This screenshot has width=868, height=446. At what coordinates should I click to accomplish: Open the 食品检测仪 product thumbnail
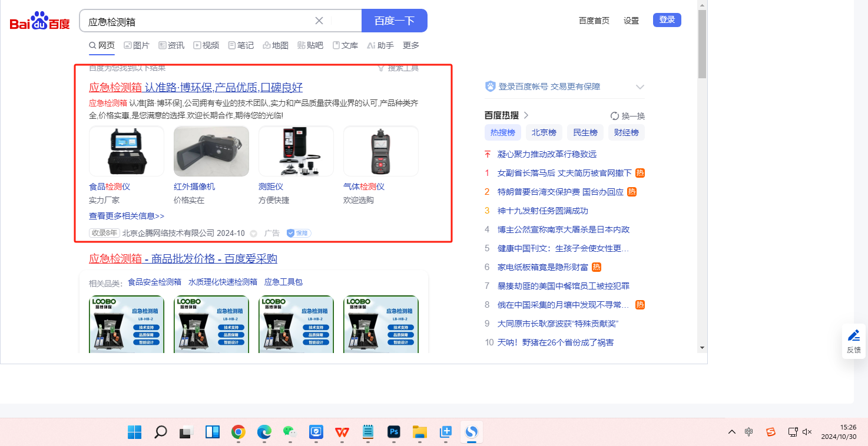tap(127, 151)
